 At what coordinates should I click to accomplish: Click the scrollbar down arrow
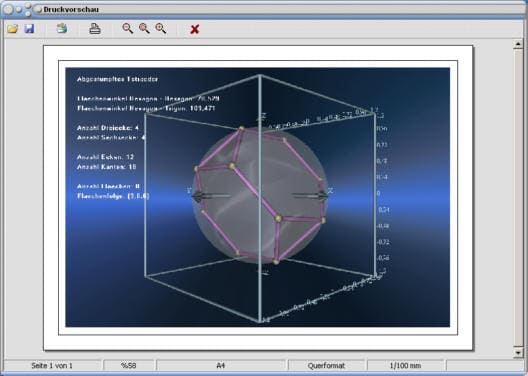coord(518,352)
